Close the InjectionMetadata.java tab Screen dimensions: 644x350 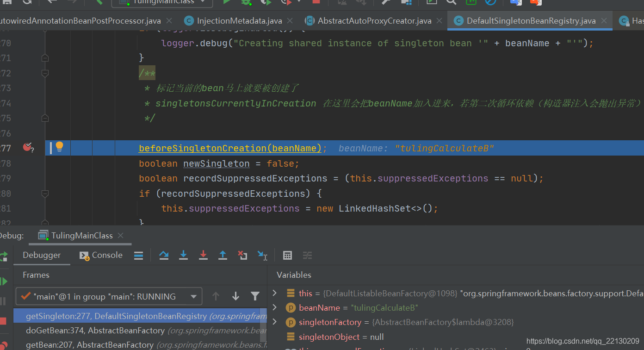click(290, 21)
